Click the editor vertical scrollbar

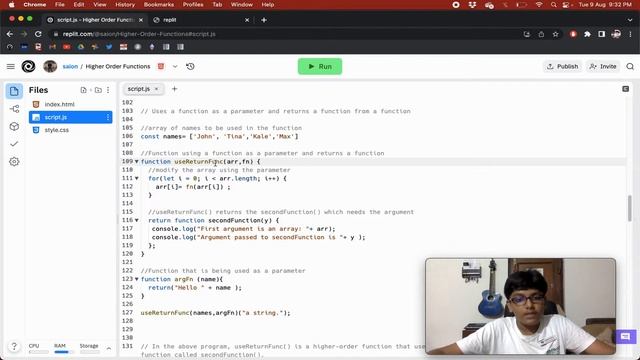click(630, 208)
